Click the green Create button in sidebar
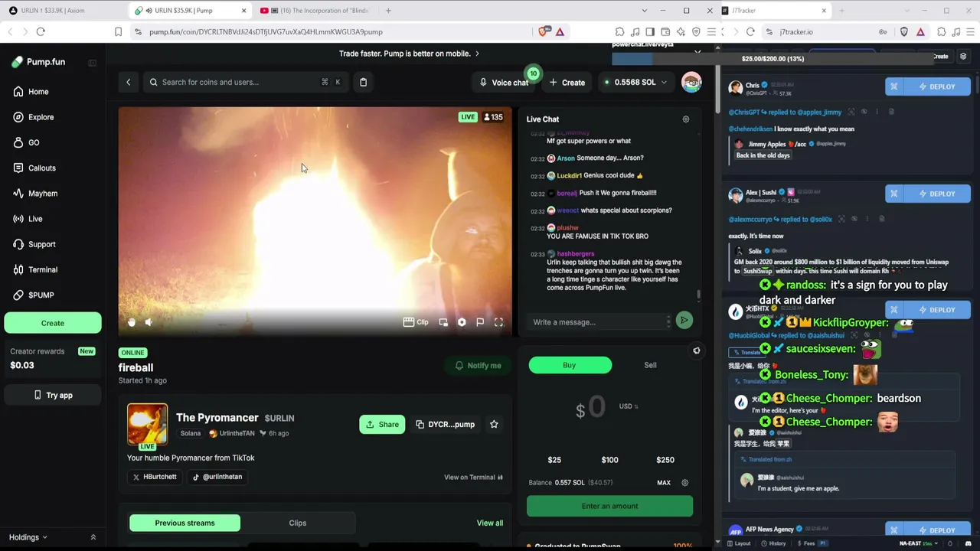This screenshot has width=980, height=551. pos(53,323)
